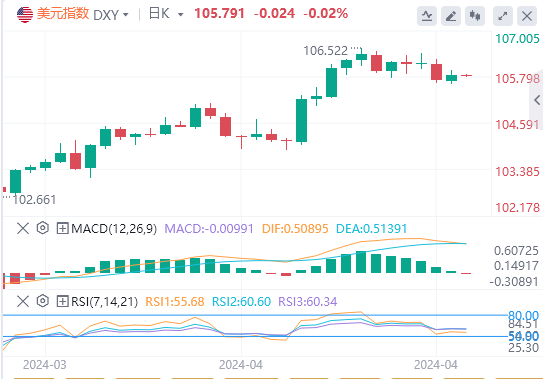Viewport: 543px width, 379px height.
Task: Expand the side panel arrow
Action: [537, 100]
